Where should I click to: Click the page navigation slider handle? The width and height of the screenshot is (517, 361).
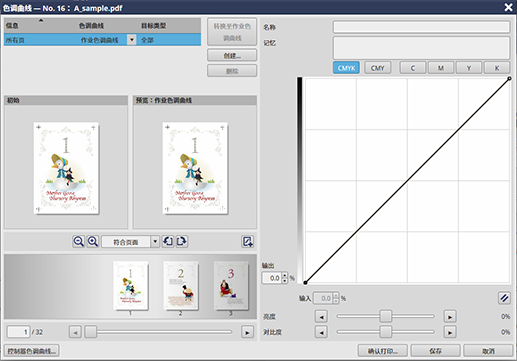pos(91,332)
